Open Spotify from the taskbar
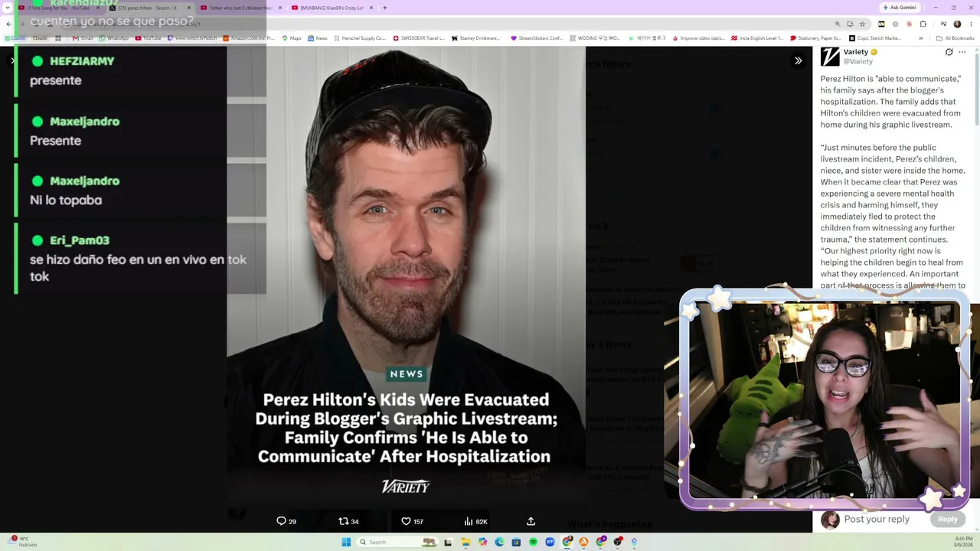 [x=533, y=542]
